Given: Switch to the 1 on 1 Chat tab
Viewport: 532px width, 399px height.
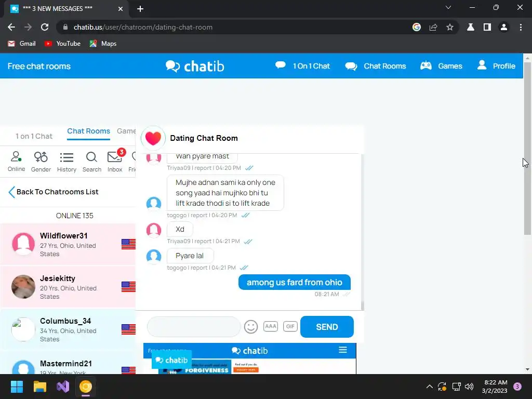Looking at the screenshot, I should pos(34,136).
